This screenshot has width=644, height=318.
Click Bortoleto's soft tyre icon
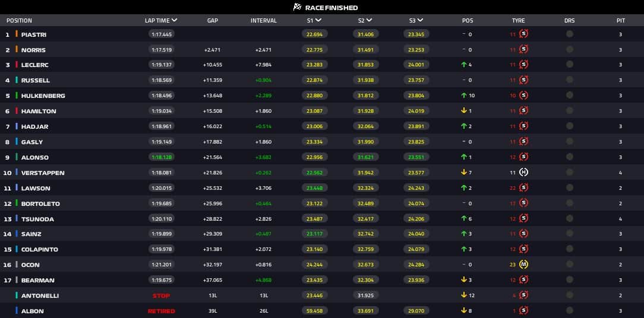523,203
